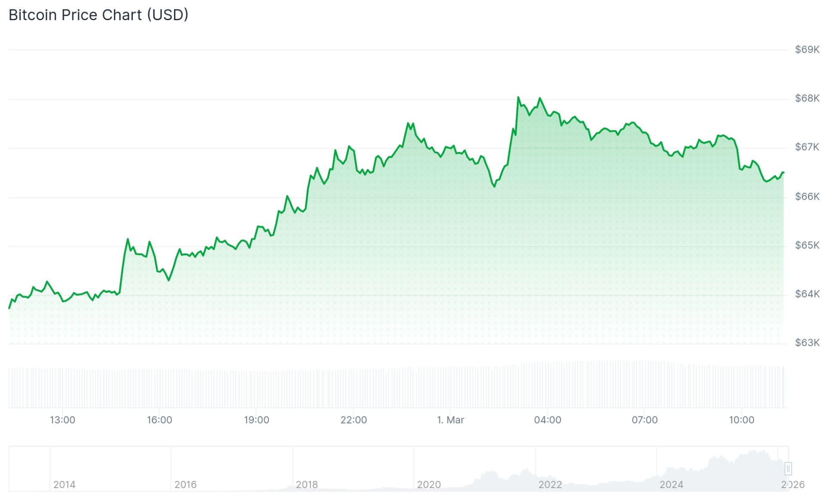Click the 07:00 time axis label
Image resolution: width=829 pixels, height=504 pixels.
644,420
